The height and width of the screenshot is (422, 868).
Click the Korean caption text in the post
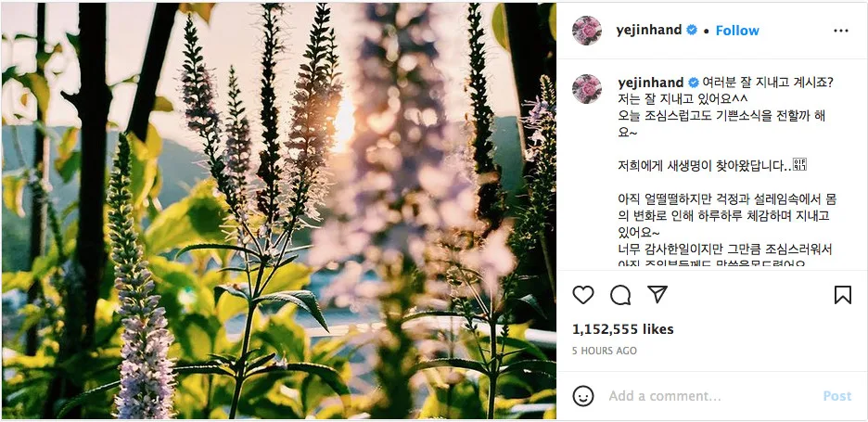click(725, 172)
